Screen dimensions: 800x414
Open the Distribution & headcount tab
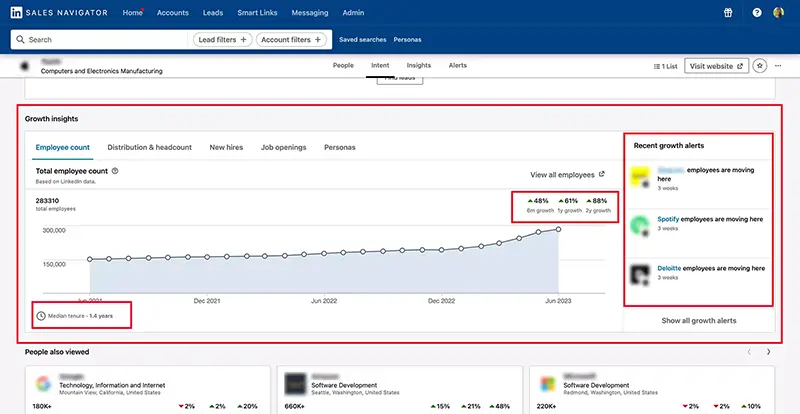point(149,147)
